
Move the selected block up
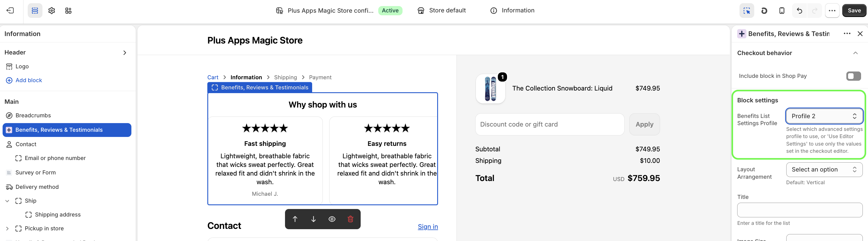(x=295, y=219)
